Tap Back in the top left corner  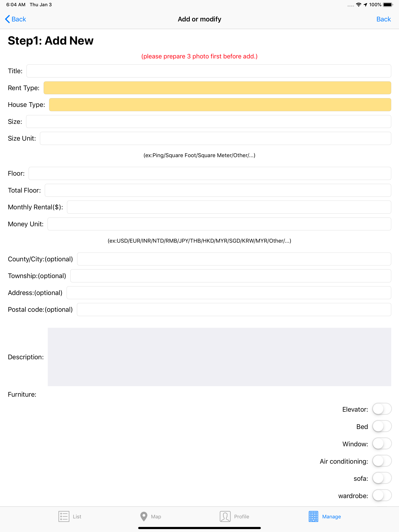pyautogui.click(x=15, y=19)
